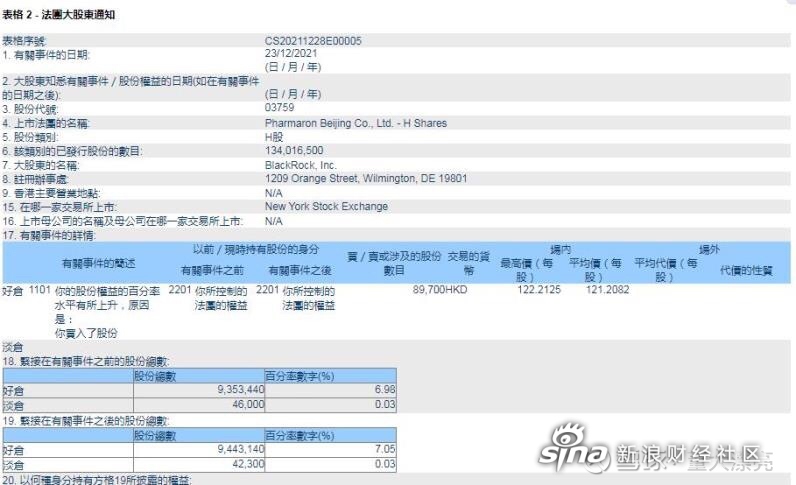The width and height of the screenshot is (796, 485).
Task: Click the 有關事件的簡述 column header
Action: [98, 264]
